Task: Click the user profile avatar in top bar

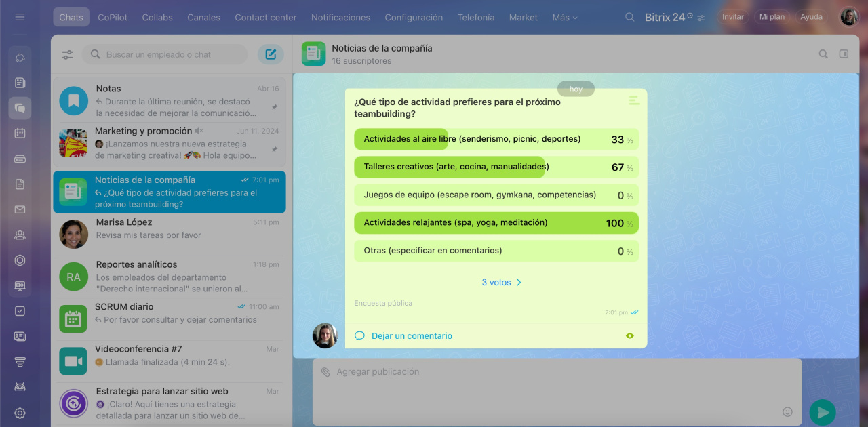Action: [x=849, y=17]
